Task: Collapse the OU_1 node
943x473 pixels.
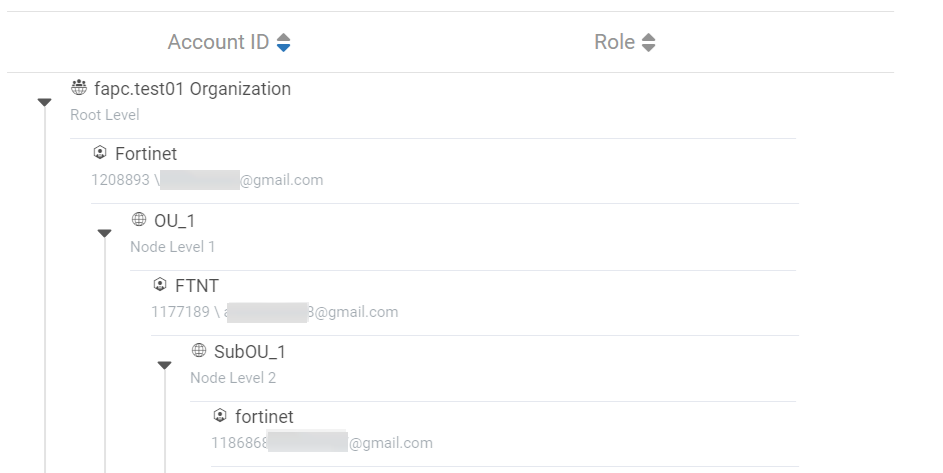Action: click(104, 233)
